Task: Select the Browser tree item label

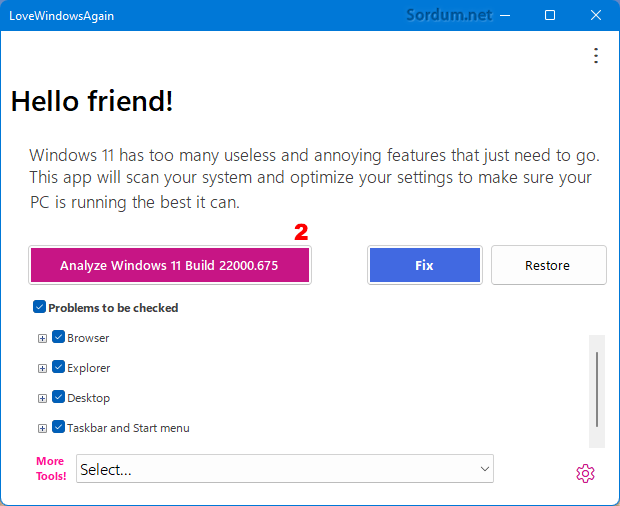Action: coord(88,338)
